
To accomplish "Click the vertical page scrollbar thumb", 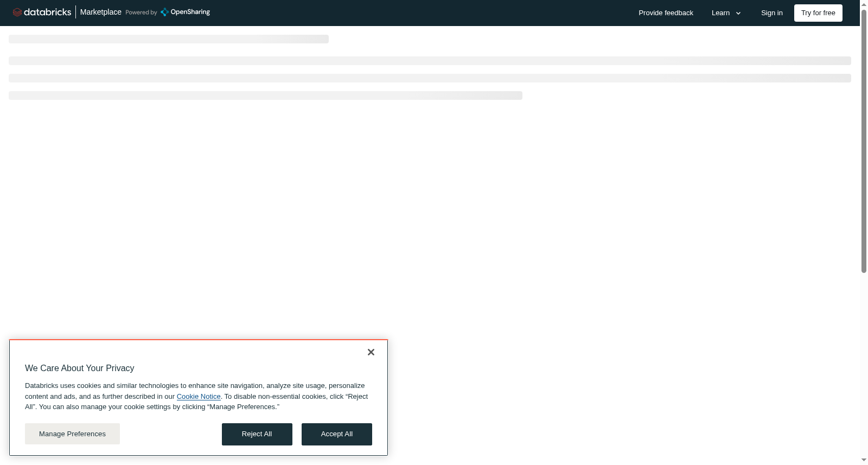I will click(864, 141).
